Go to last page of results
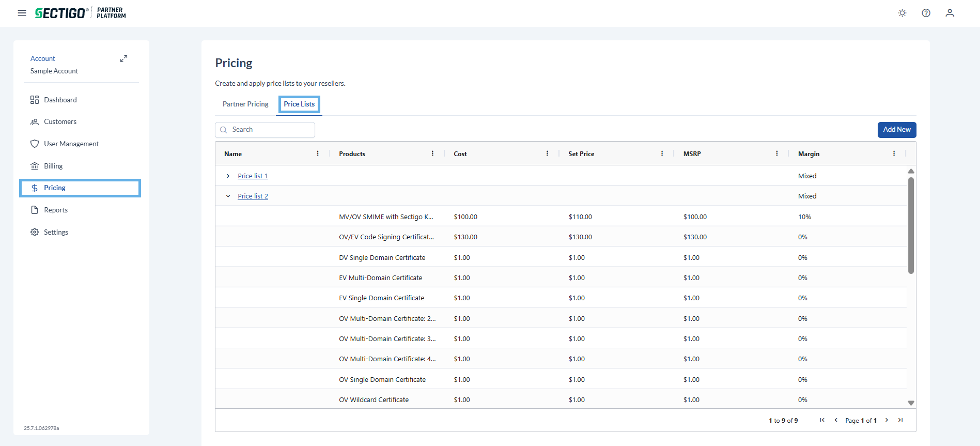Image resolution: width=980 pixels, height=446 pixels. click(900, 420)
